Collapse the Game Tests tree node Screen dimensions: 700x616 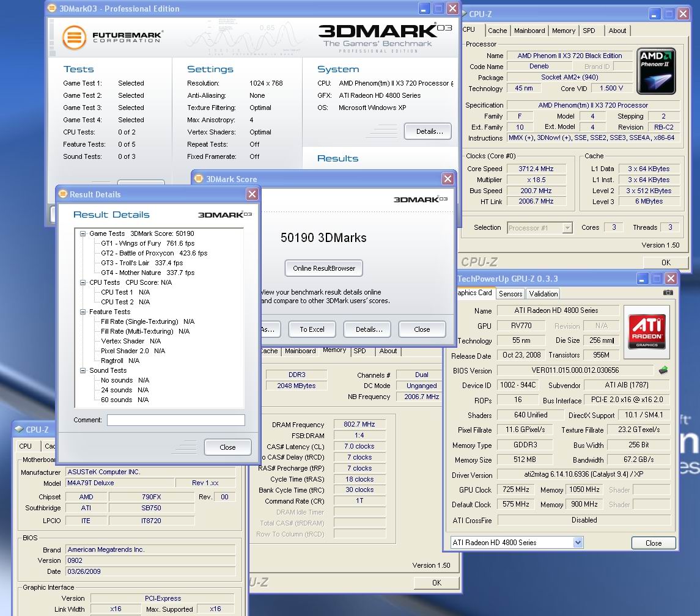[x=83, y=233]
